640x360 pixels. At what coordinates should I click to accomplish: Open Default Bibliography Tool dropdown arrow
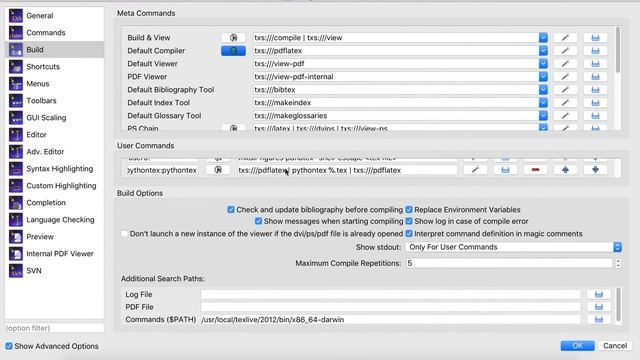tap(543, 90)
